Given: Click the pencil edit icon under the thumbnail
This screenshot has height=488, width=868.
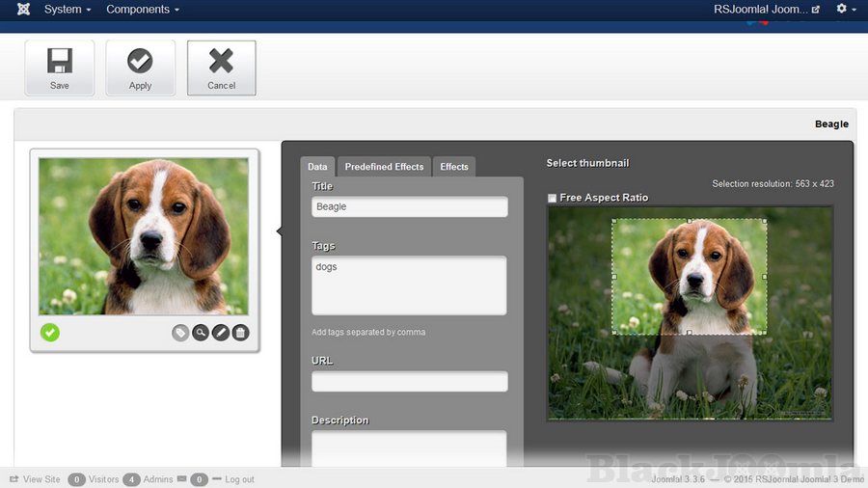Looking at the screenshot, I should pyautogui.click(x=221, y=333).
